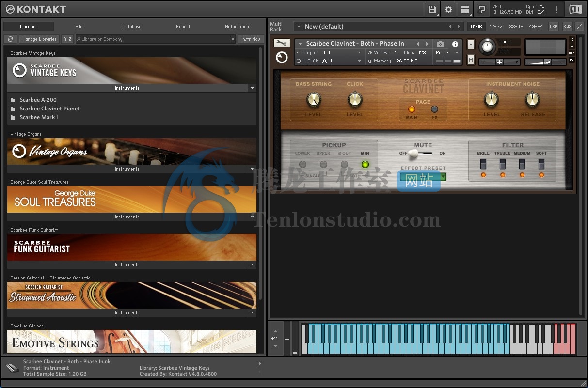
Task: Click the Scarbee A-200 folder icon
Action: click(13, 100)
